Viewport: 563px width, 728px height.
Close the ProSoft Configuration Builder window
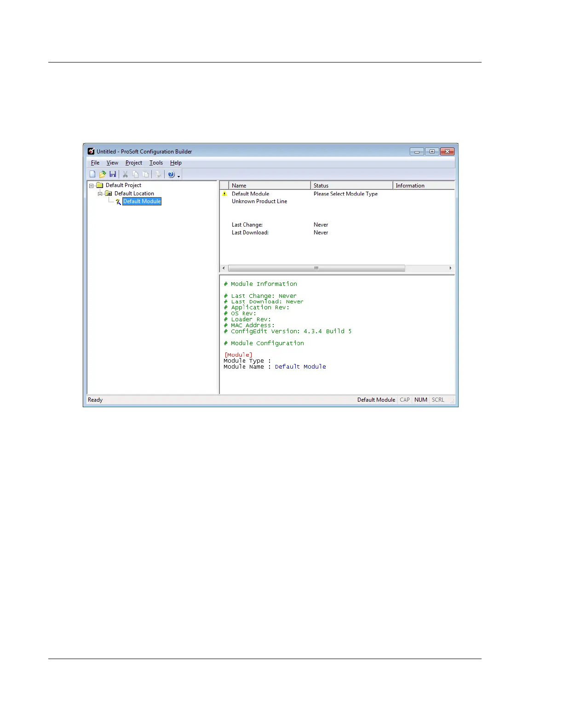448,151
